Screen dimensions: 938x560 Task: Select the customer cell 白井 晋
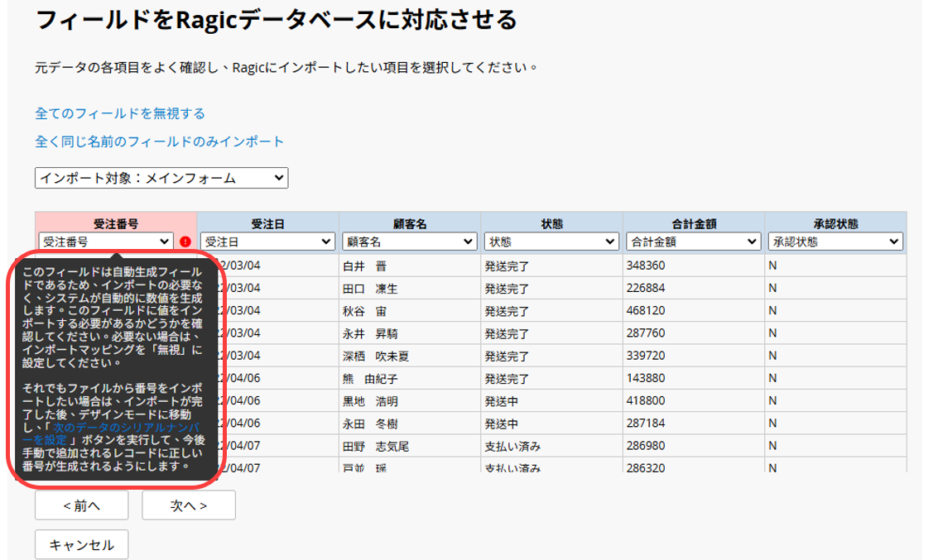pos(410,266)
